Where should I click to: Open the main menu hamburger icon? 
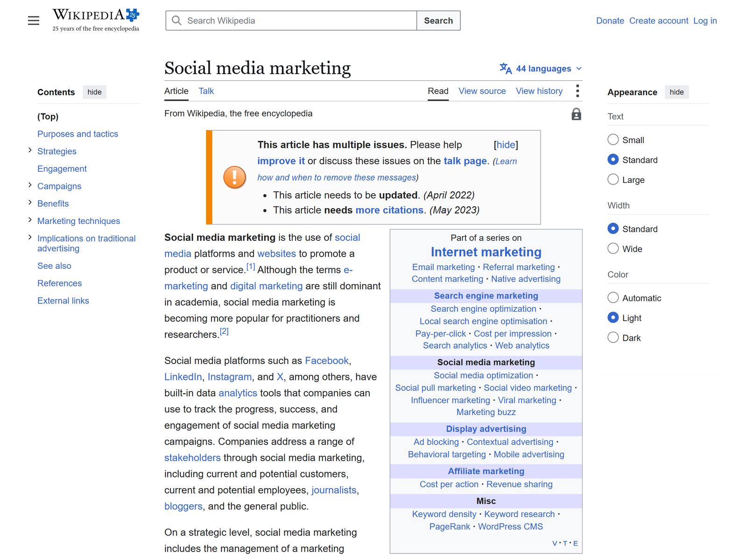pyautogui.click(x=34, y=21)
